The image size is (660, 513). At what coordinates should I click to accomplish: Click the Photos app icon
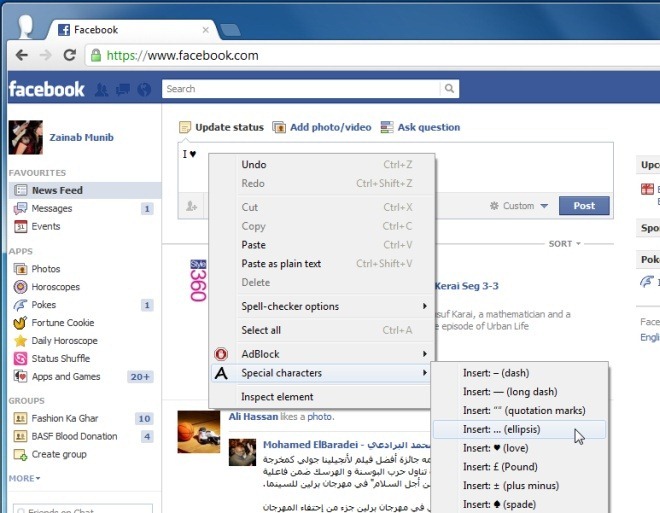(20, 269)
